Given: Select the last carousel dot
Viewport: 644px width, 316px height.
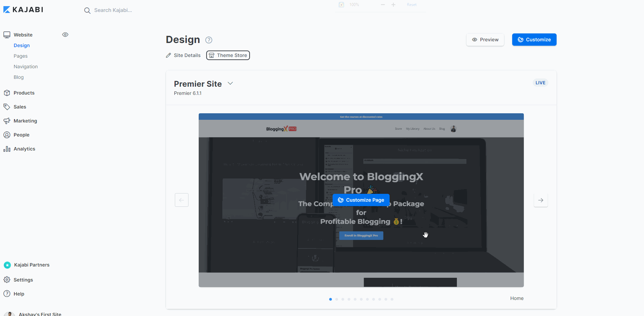Looking at the screenshot, I should click(x=392, y=299).
